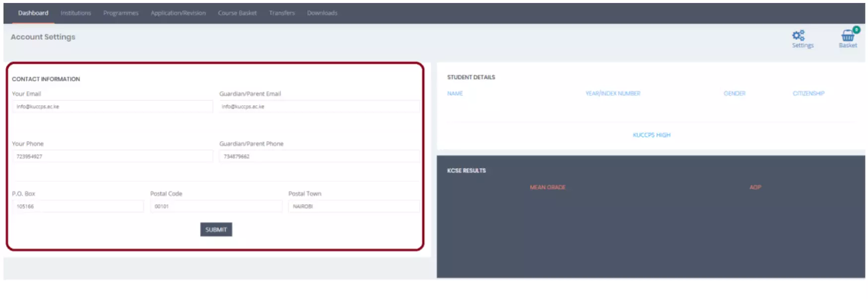Go to the Programmes tab
This screenshot has width=868, height=299.
pos(121,13)
